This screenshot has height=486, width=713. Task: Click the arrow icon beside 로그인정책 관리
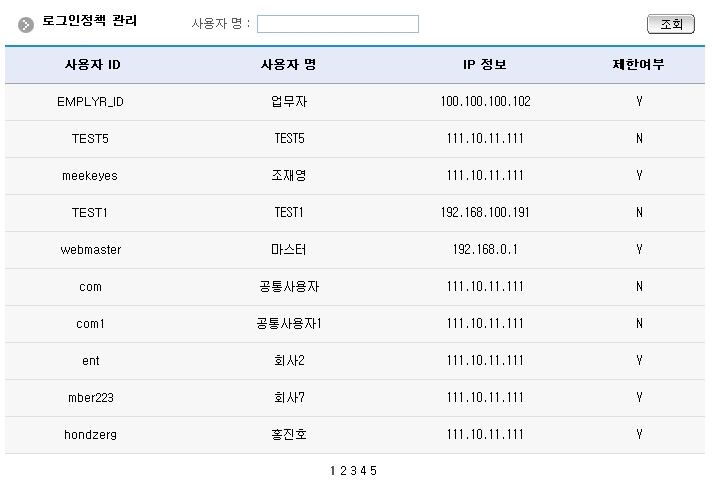click(25, 23)
